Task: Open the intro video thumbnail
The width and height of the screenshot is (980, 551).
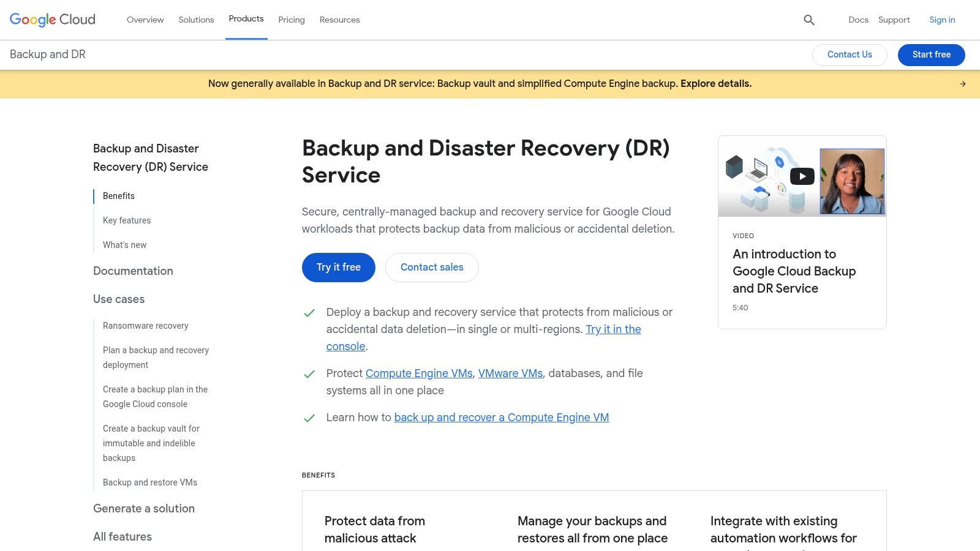Action: pos(802,176)
